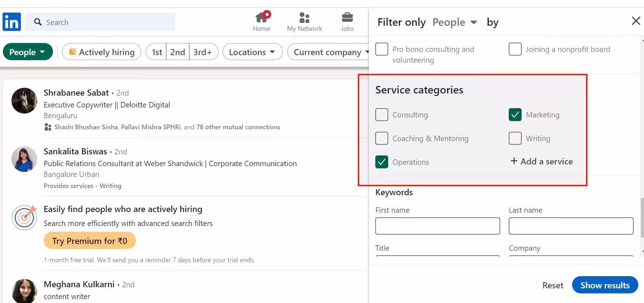Open Shrabanee Sabat's profile name link
The image size is (644, 303).
click(76, 93)
